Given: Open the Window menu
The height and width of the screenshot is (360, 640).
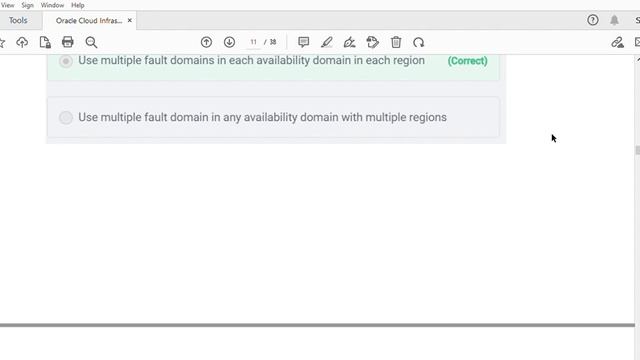Looking at the screenshot, I should click(52, 5).
